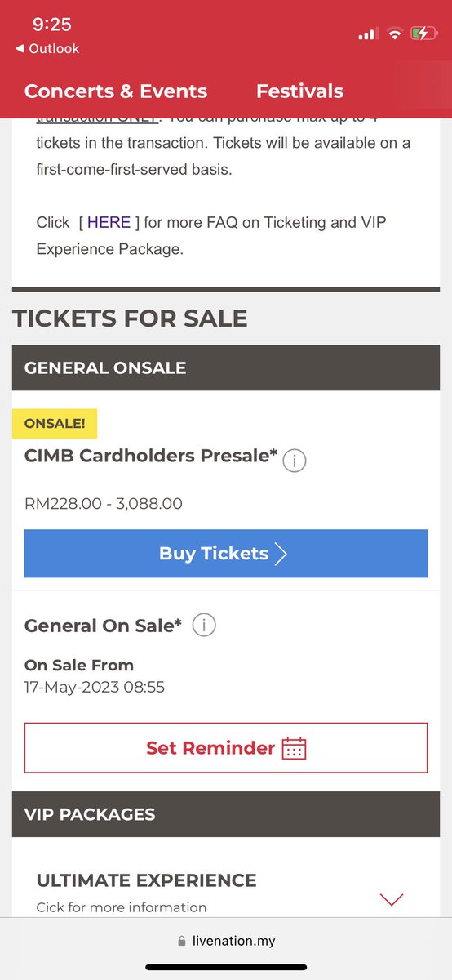Click the Set Reminder button
Viewport: 452px width, 980px height.
pos(226,748)
